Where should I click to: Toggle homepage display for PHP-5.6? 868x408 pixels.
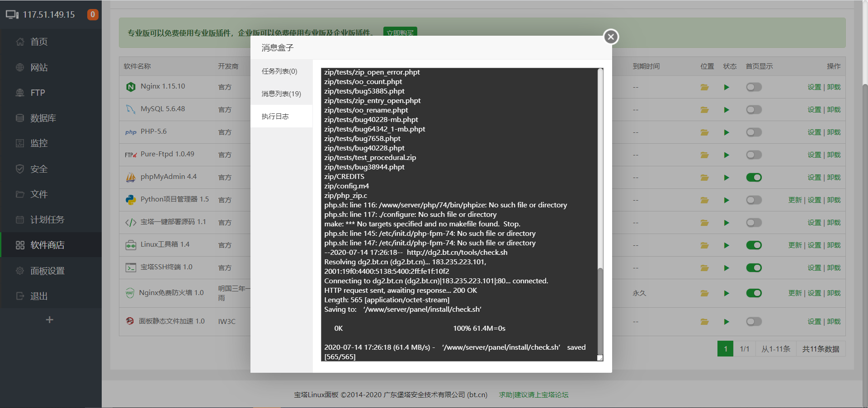pyautogui.click(x=754, y=132)
